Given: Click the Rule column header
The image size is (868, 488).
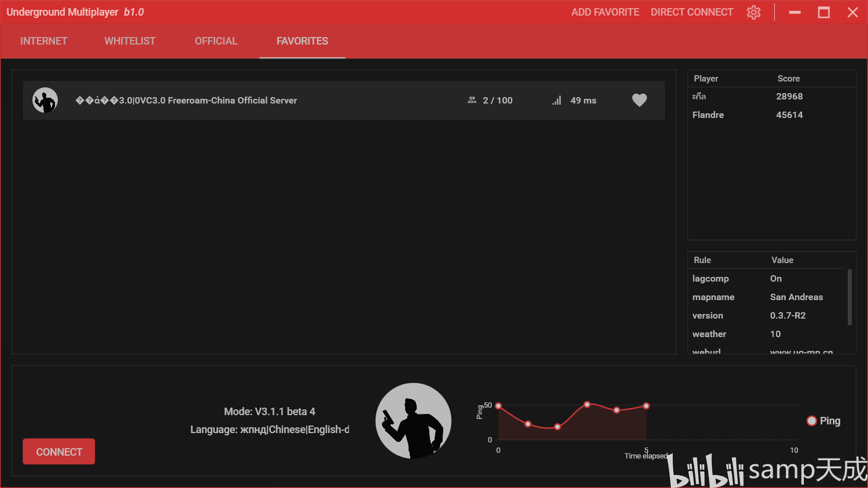Looking at the screenshot, I should pos(702,260).
